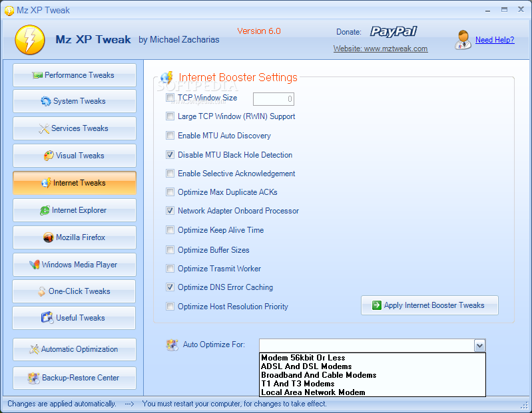
Task: Uncheck Network Adapter Onboard Processor
Action: tap(170, 211)
